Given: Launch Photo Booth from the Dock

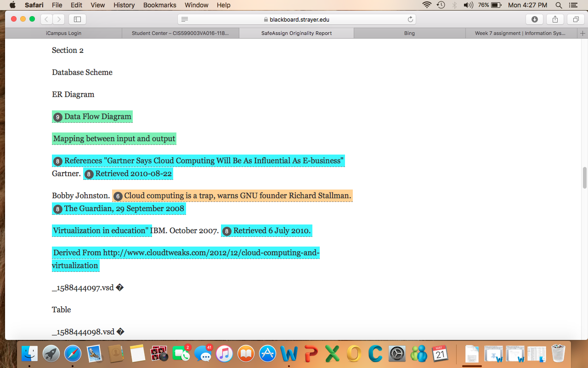Looking at the screenshot, I should pyautogui.click(x=159, y=353).
